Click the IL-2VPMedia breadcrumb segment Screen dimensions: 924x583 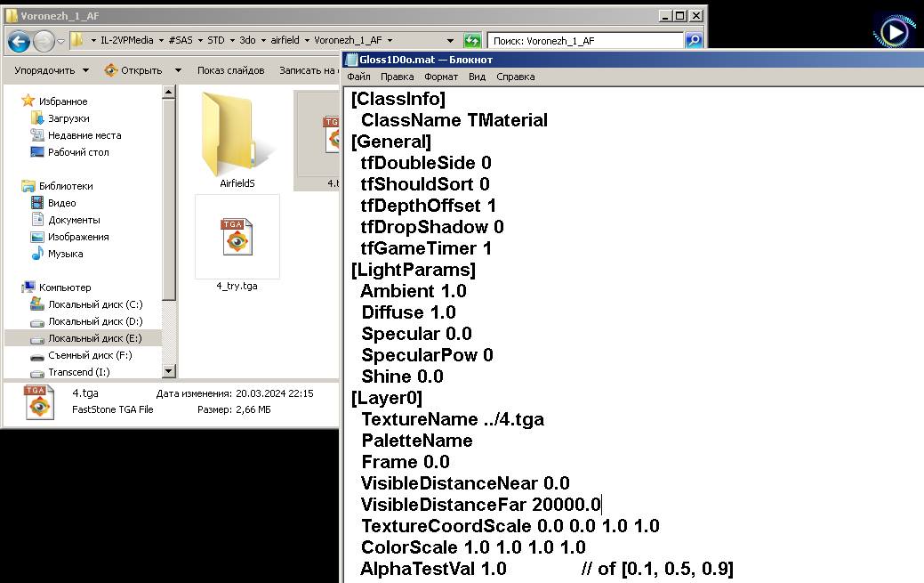pyautogui.click(x=126, y=40)
